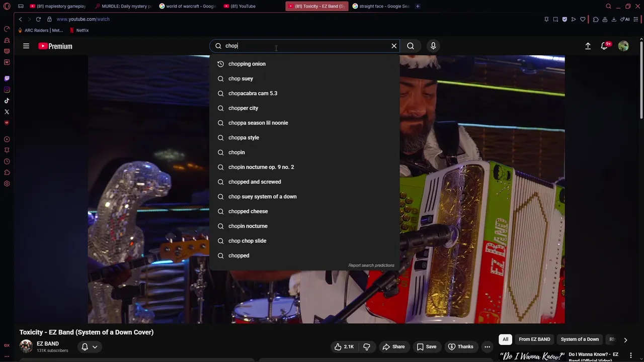Image resolution: width=644 pixels, height=362 pixels.
Task: Open the browser AI button
Action: tap(625, 19)
